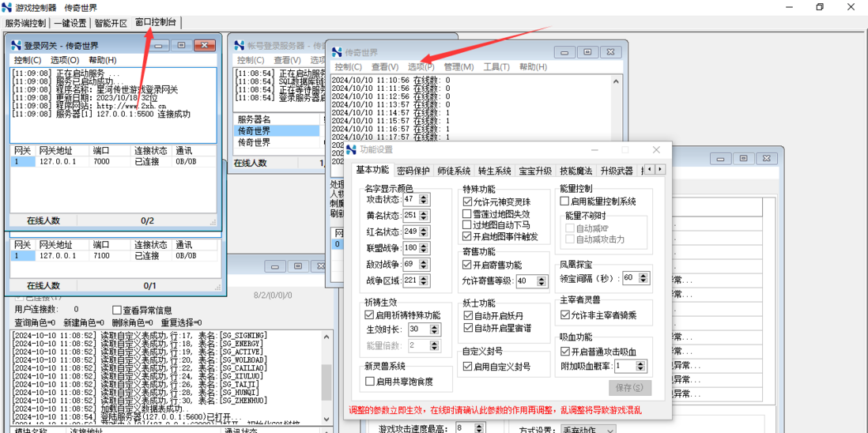Open the 一键设置 tab
The height and width of the screenshot is (433, 868).
70,23
